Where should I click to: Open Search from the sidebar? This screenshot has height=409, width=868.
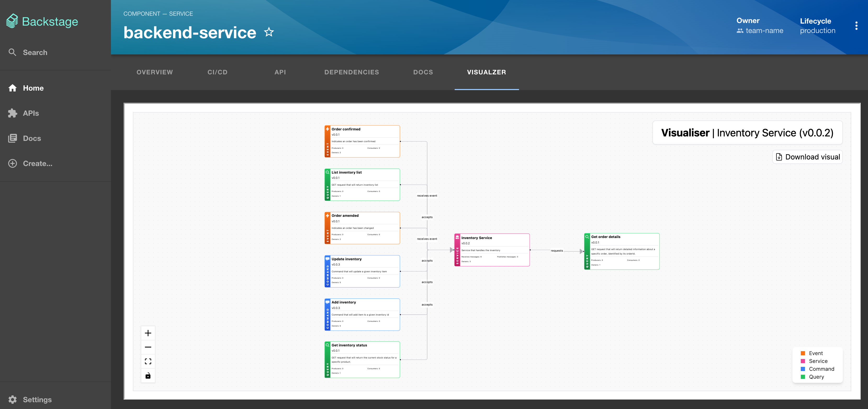click(35, 52)
